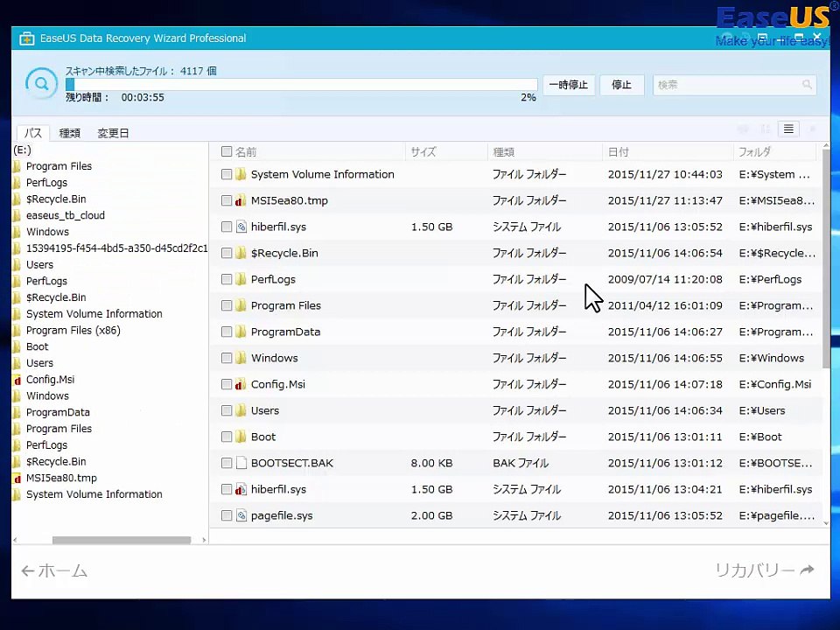Click the first hiberfil.sys system file icon

[x=241, y=227]
